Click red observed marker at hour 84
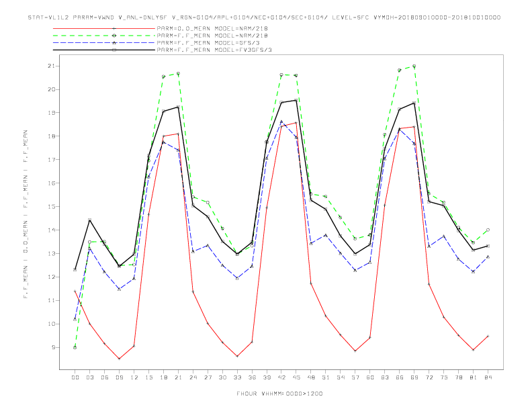Screen dimensions: 532x411 [488, 336]
